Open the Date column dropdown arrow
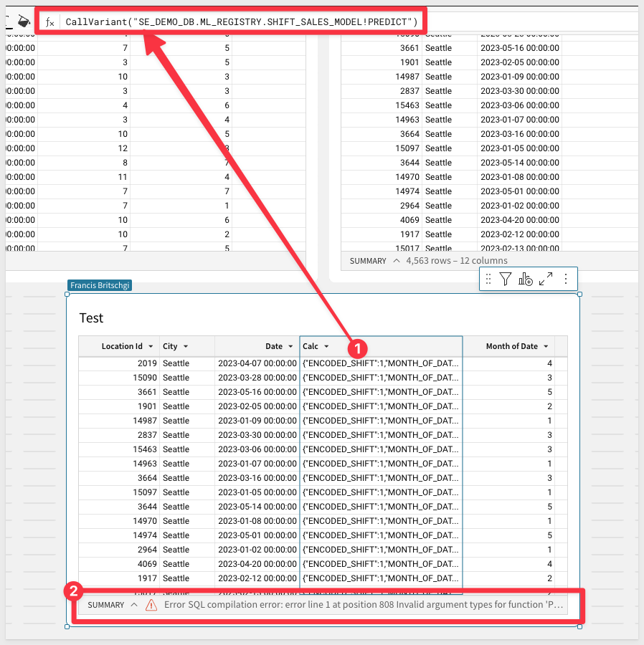This screenshot has height=645, width=644. [x=290, y=346]
